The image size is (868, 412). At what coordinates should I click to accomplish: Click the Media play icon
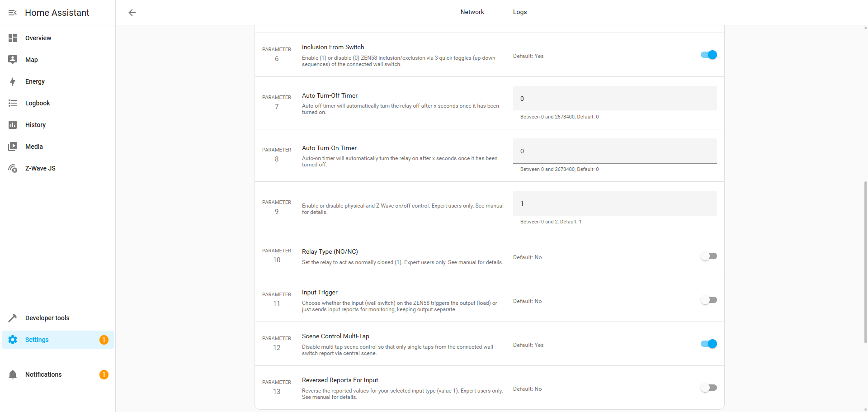13,147
